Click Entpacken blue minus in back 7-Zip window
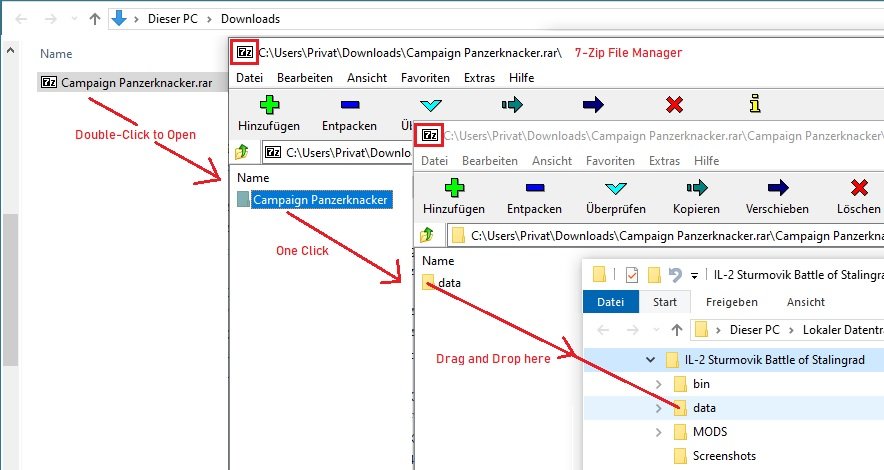Screen dimensions: 884x470 click(350, 105)
